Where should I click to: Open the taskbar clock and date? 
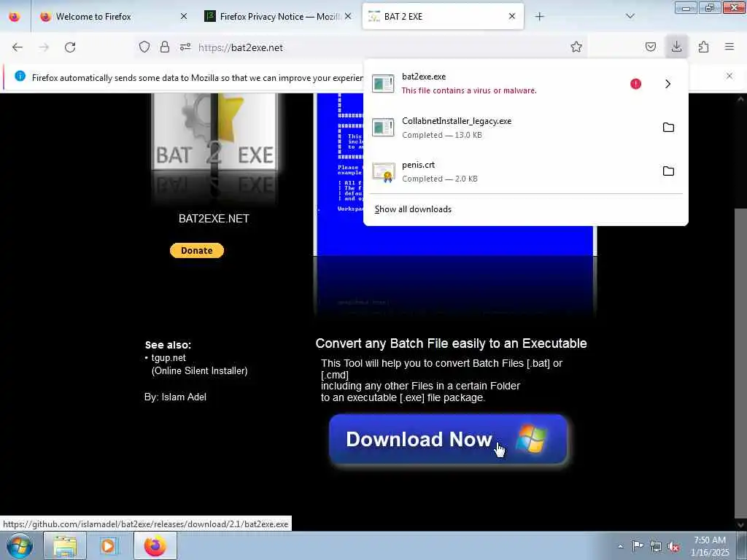click(x=710, y=546)
